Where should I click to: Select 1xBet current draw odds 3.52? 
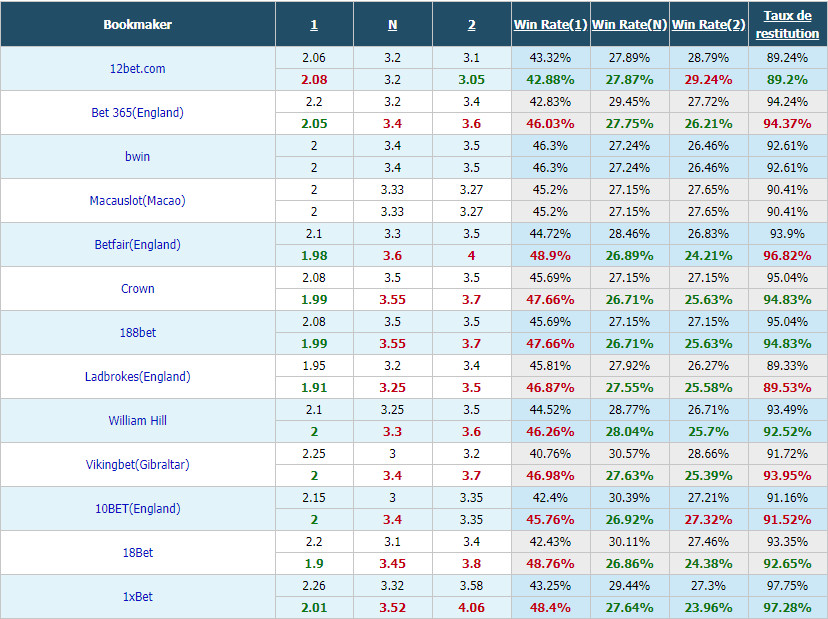coord(392,607)
